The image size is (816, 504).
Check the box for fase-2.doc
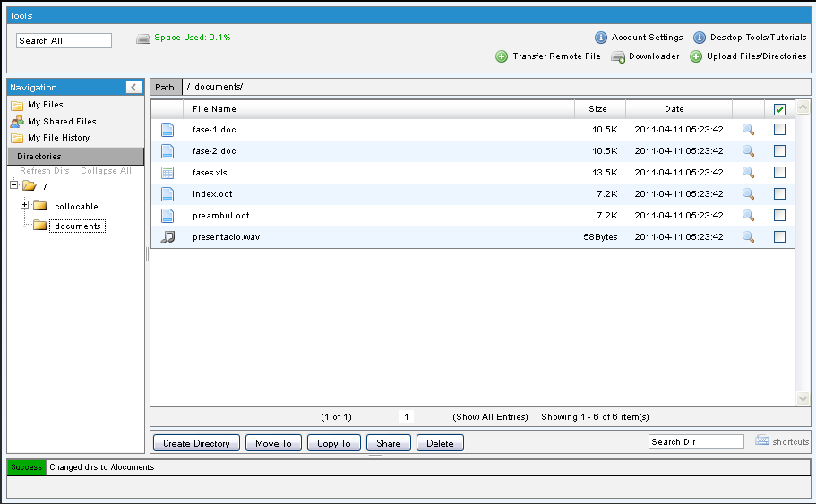(779, 151)
